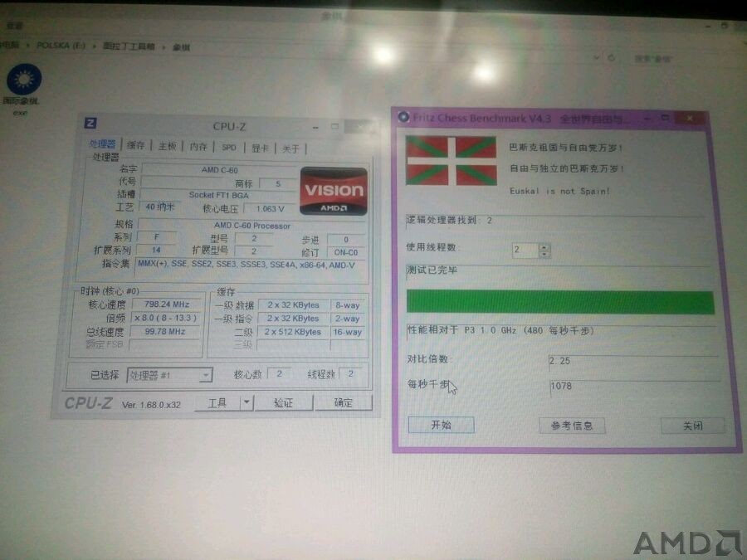Viewport: 747px width, 560px height.
Task: Click the 核心速度 value 798.24 MHz
Action: (167, 304)
